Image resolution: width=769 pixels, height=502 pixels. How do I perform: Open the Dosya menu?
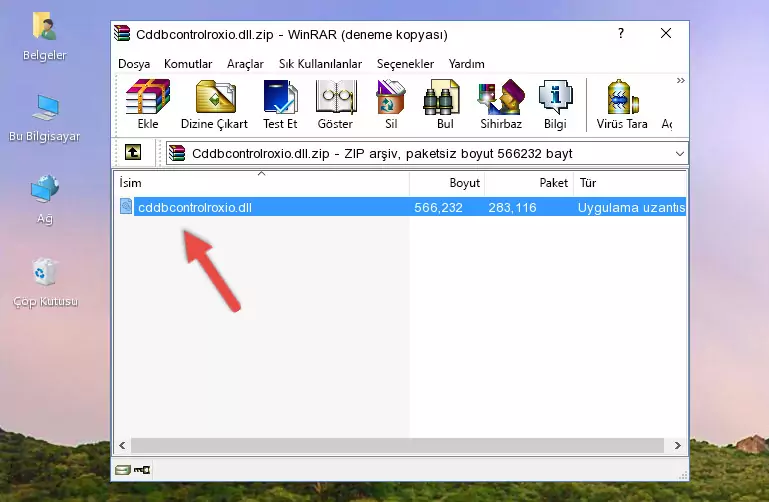click(x=134, y=64)
